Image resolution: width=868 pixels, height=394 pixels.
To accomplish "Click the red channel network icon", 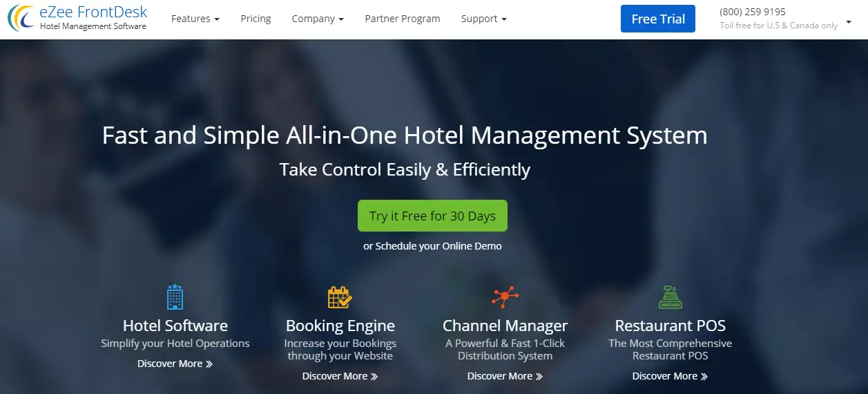I will 505,297.
